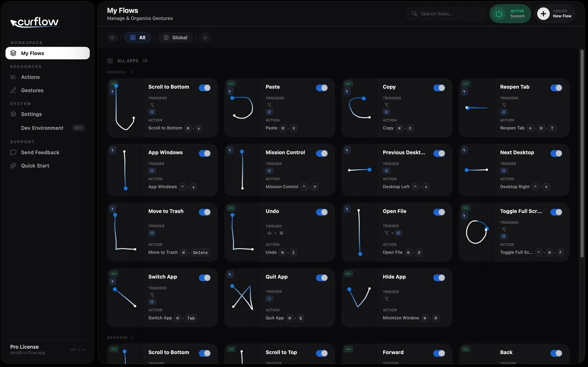Click the filter list icon beside All

point(112,38)
